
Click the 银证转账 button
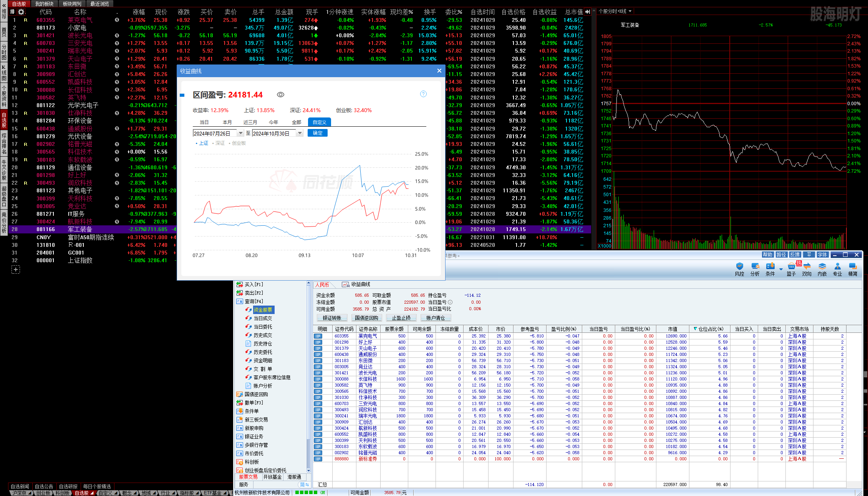332,318
